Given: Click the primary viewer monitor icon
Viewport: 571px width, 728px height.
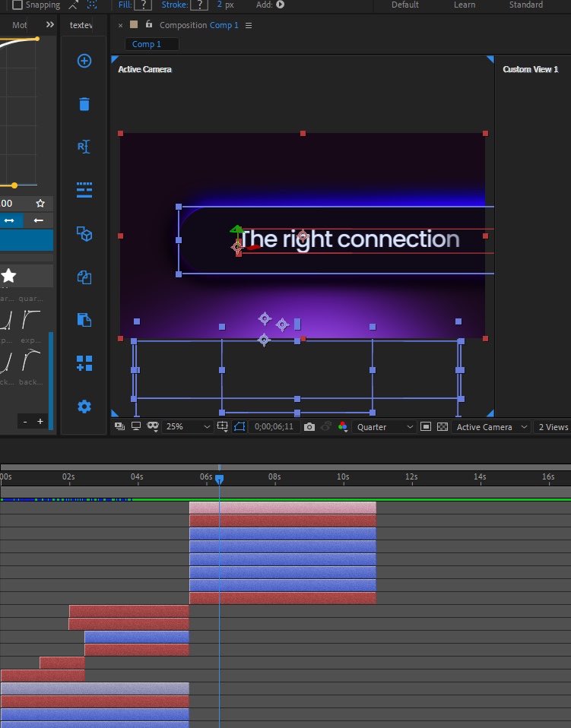Looking at the screenshot, I should tap(136, 426).
